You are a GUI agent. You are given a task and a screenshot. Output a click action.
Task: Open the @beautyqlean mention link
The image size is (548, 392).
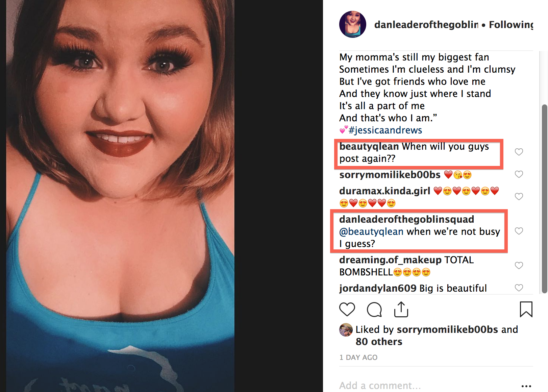point(371,231)
